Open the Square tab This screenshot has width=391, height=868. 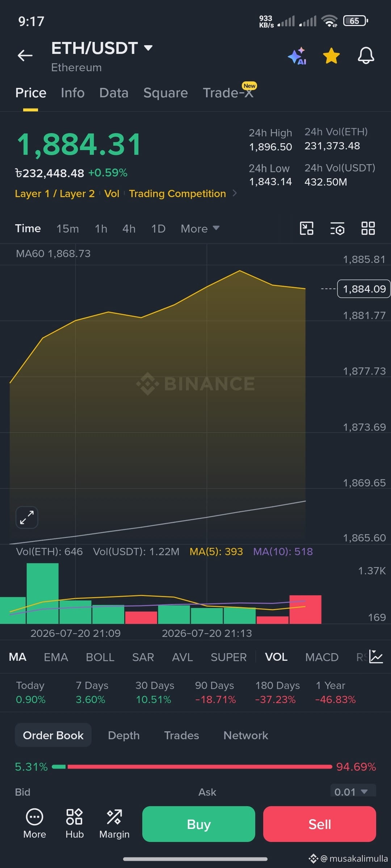click(x=165, y=93)
